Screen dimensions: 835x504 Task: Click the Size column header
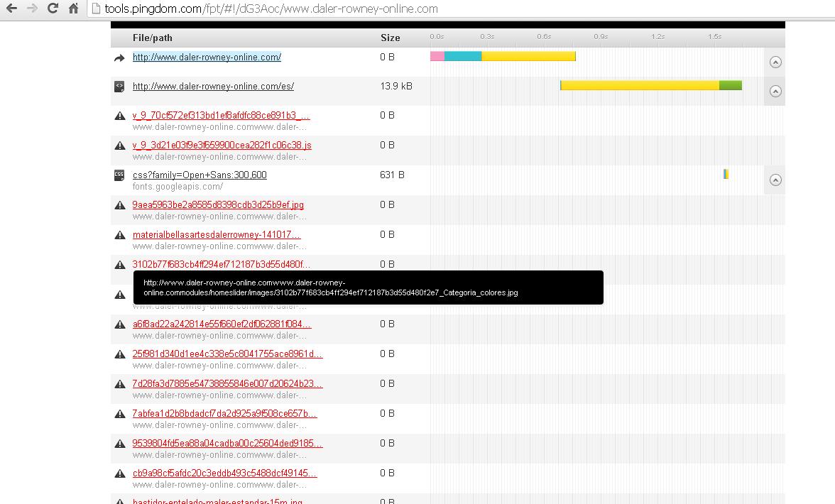pos(391,38)
